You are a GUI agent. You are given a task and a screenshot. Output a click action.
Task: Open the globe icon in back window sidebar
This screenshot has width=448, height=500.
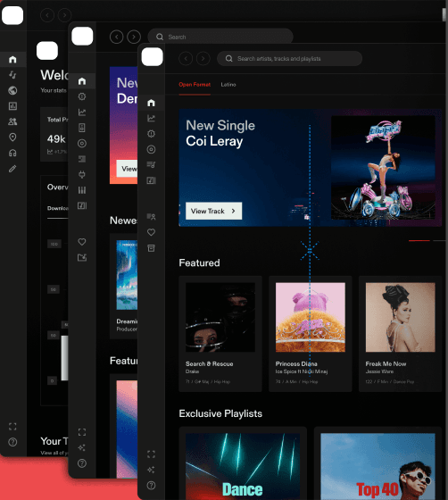point(12,90)
